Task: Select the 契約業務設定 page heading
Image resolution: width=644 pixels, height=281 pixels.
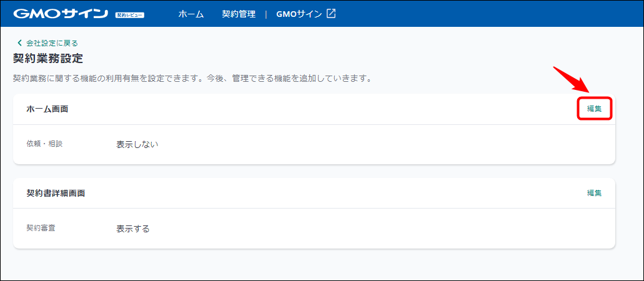Action: (x=48, y=59)
